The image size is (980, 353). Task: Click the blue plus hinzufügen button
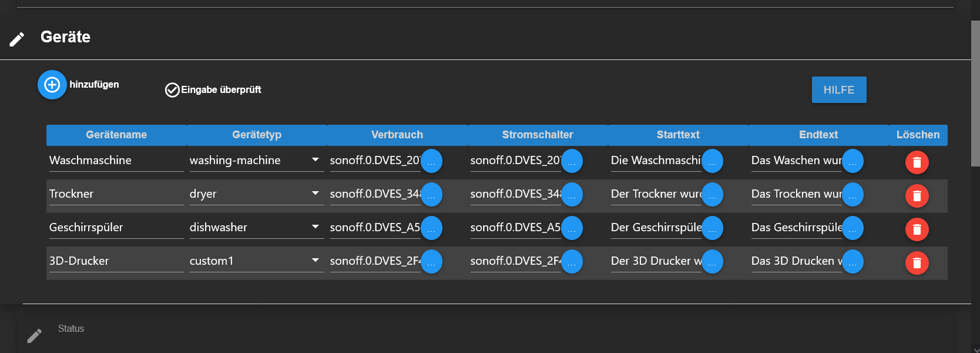(x=52, y=85)
